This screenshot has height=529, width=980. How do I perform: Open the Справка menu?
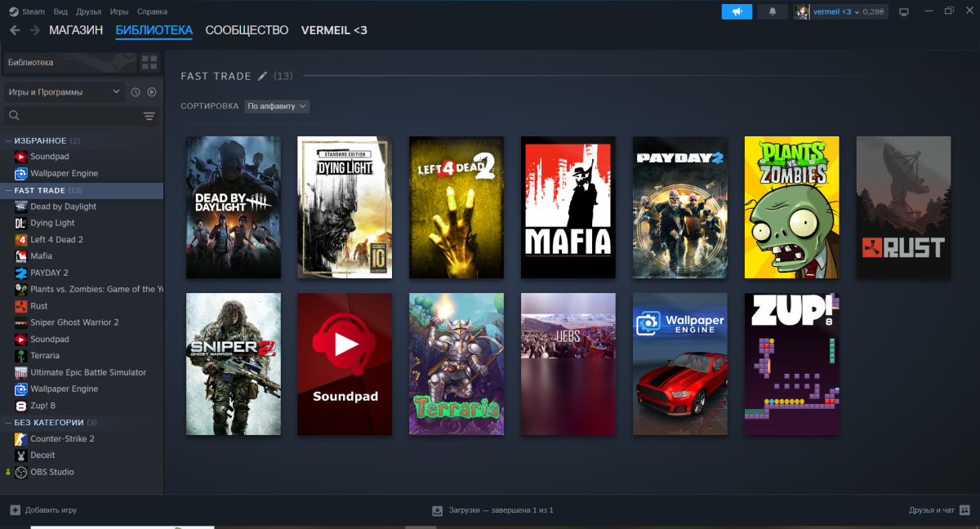point(152,11)
